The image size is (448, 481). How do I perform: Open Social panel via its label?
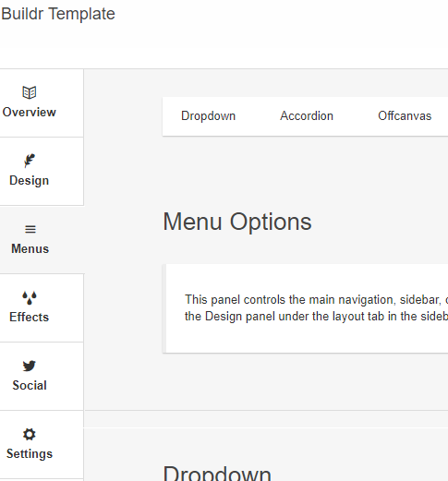(x=30, y=385)
